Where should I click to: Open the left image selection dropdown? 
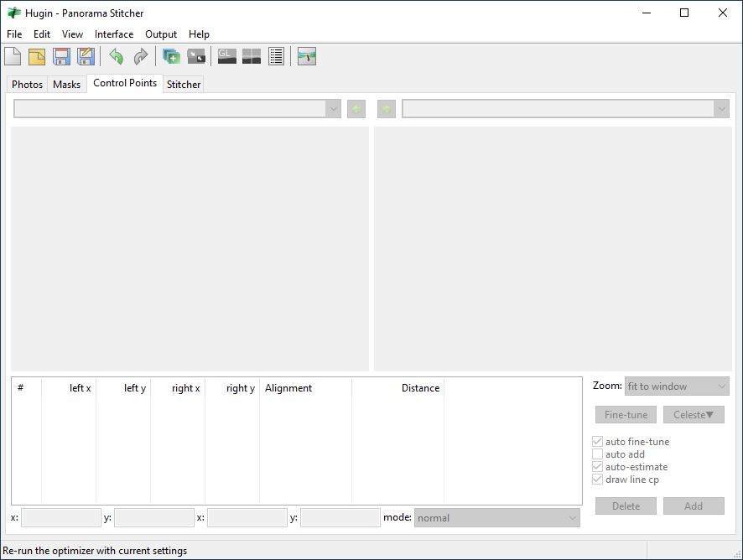(x=177, y=109)
